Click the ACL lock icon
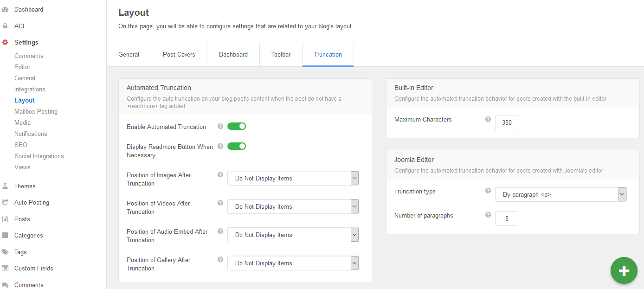This screenshot has width=644, height=289. coord(5,26)
